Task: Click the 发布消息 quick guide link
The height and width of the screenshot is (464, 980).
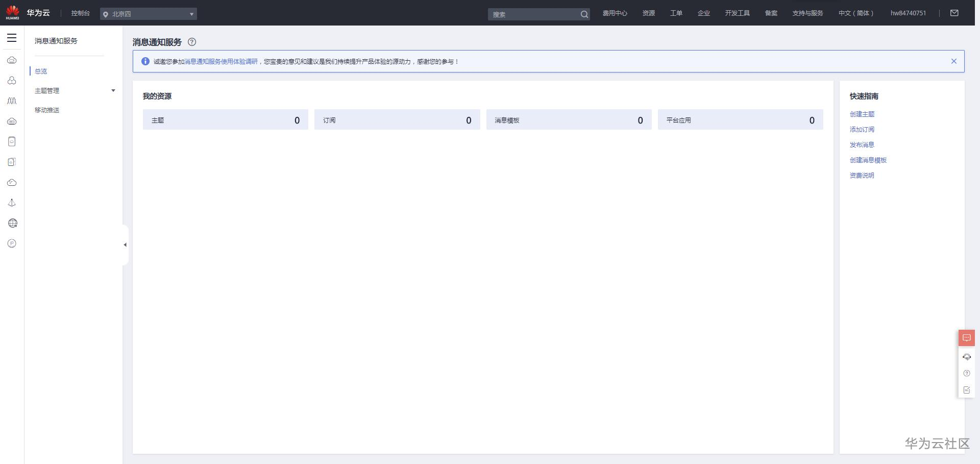Action: coord(862,145)
